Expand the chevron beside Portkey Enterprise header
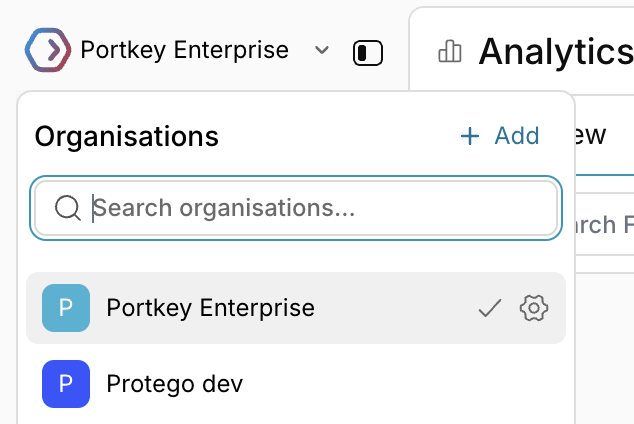 pyautogui.click(x=322, y=50)
